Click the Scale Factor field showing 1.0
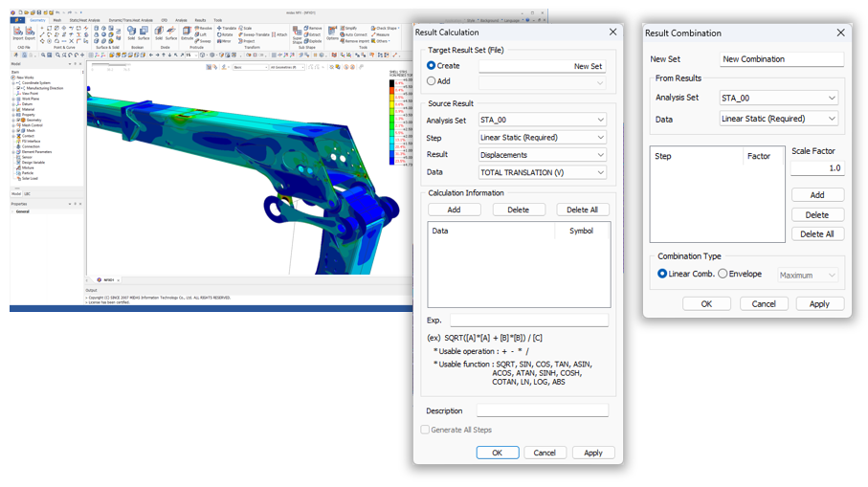This screenshot has height=487, width=868. point(817,168)
